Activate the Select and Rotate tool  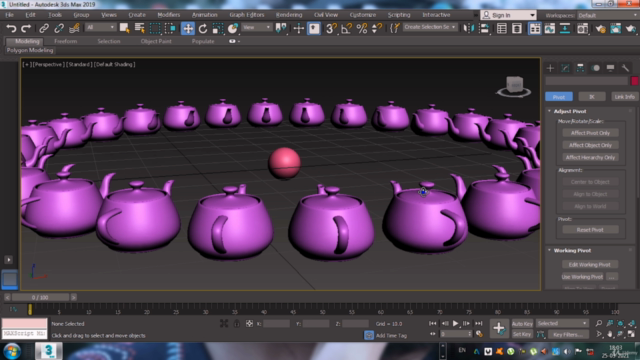[203, 28]
